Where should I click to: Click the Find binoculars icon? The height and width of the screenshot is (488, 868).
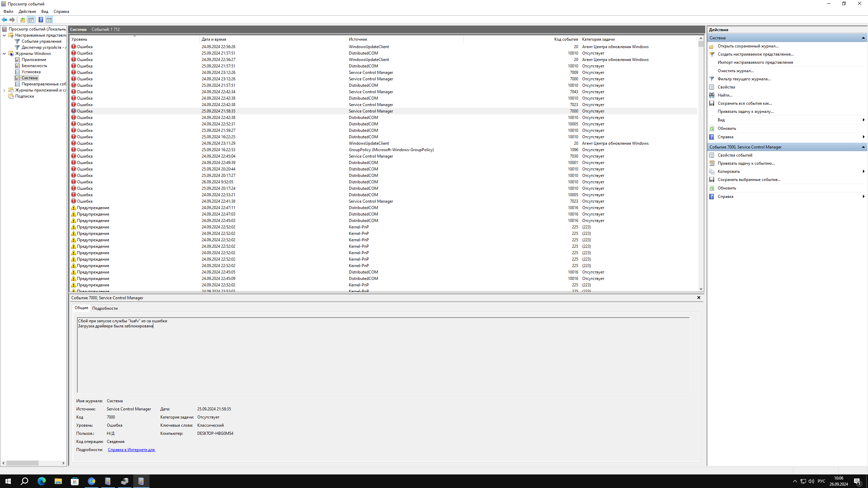click(x=712, y=95)
